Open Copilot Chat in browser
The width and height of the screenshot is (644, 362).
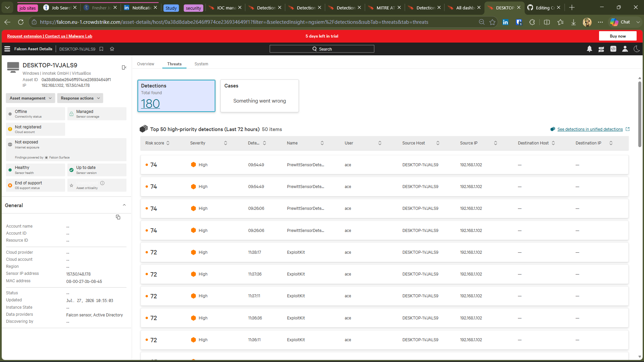(620, 22)
